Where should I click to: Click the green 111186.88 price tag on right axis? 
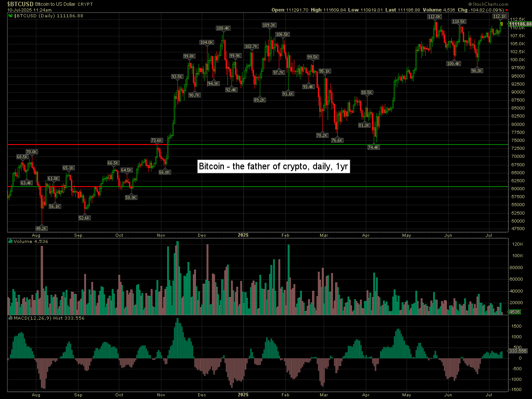coord(520,24)
